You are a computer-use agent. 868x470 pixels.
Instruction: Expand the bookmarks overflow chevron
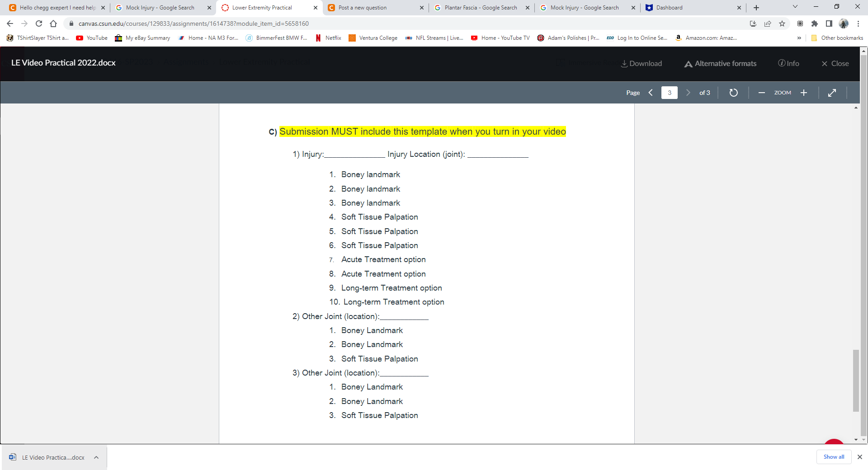(x=799, y=38)
